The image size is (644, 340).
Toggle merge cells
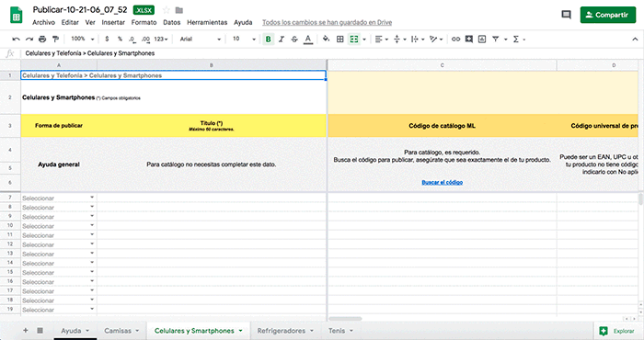(353, 39)
